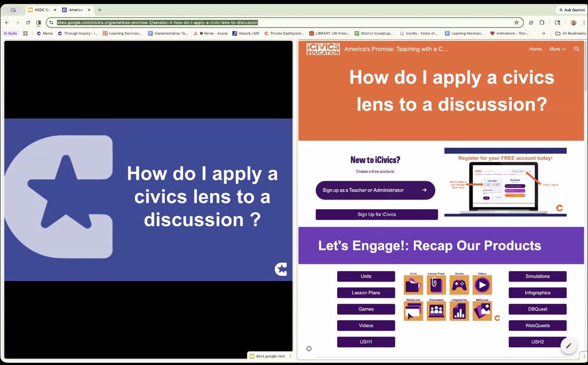Expand the More navigation dropdown
Screen dimensions: 588x365
[x=558, y=49]
